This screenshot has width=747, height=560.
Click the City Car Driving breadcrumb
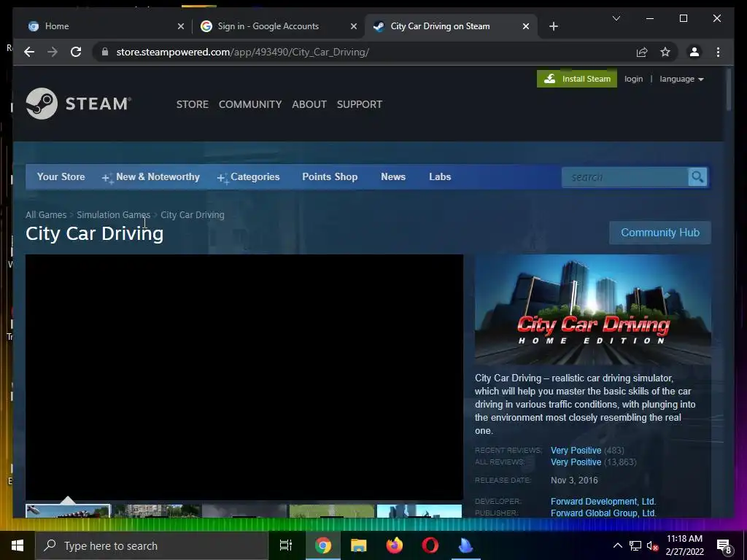193,215
